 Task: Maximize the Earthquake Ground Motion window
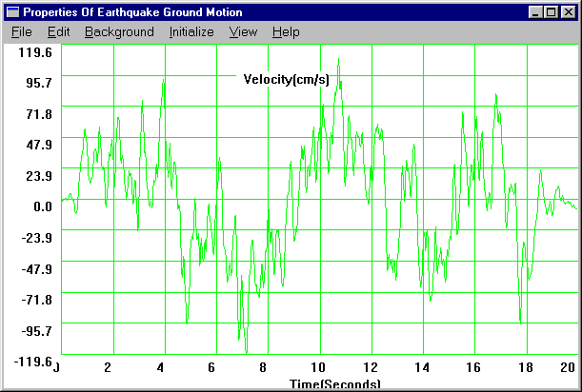tap(551, 11)
